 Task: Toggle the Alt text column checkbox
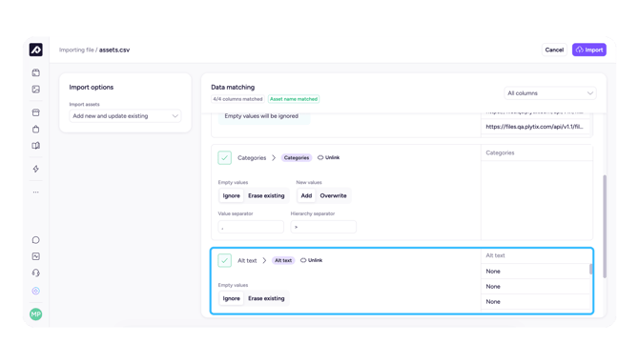click(x=224, y=260)
